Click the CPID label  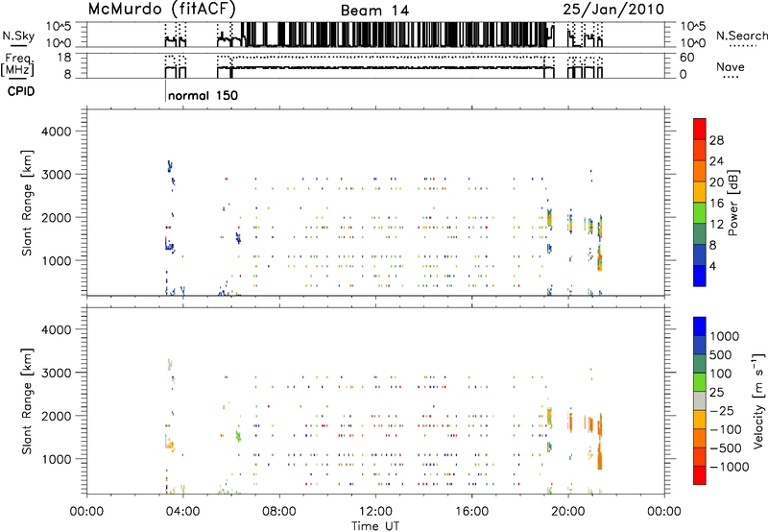pyautogui.click(x=20, y=91)
